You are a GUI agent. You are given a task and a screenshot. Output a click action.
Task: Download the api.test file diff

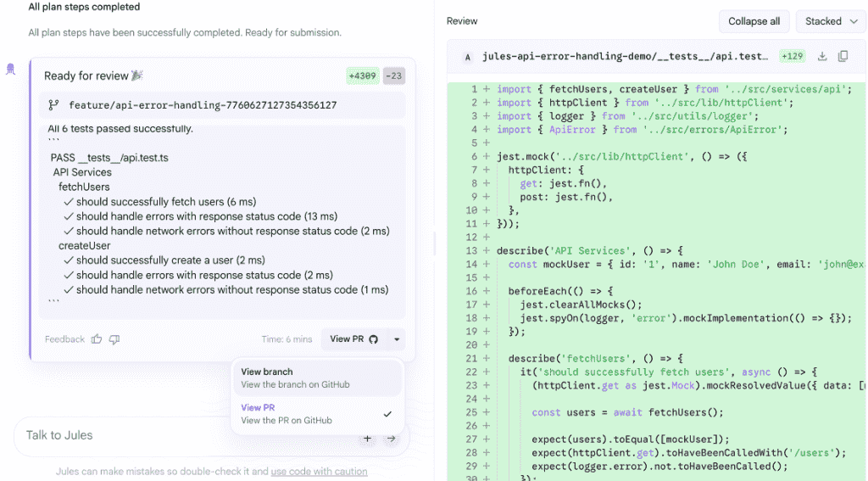point(822,56)
